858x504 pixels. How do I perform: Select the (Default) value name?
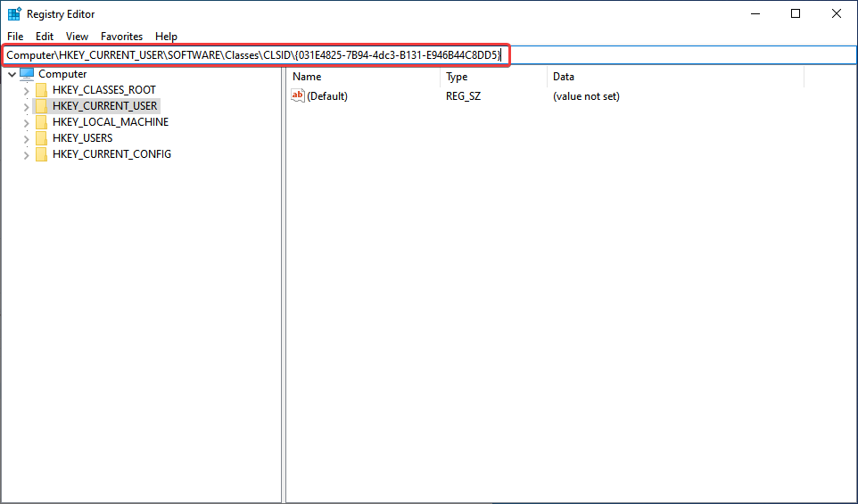point(327,96)
